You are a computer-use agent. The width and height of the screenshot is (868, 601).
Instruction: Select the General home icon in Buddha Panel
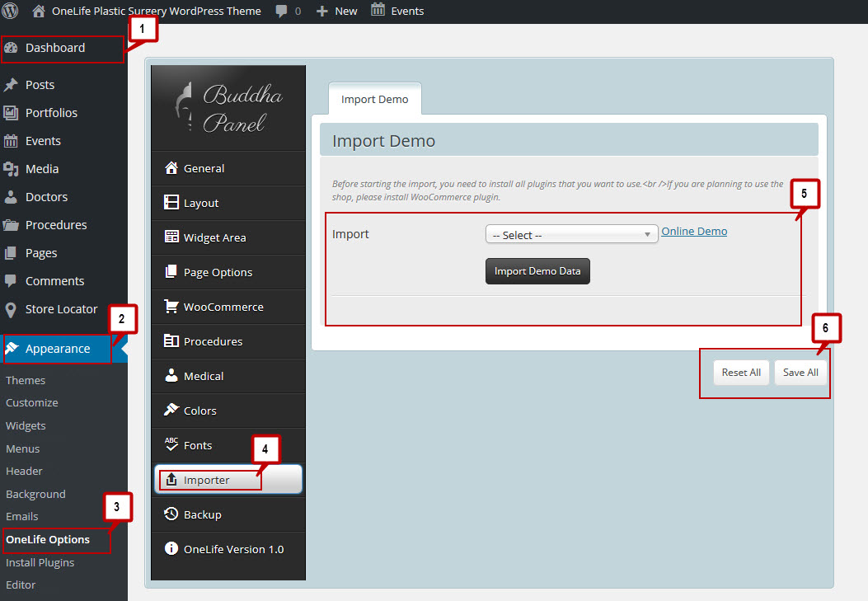(x=171, y=168)
